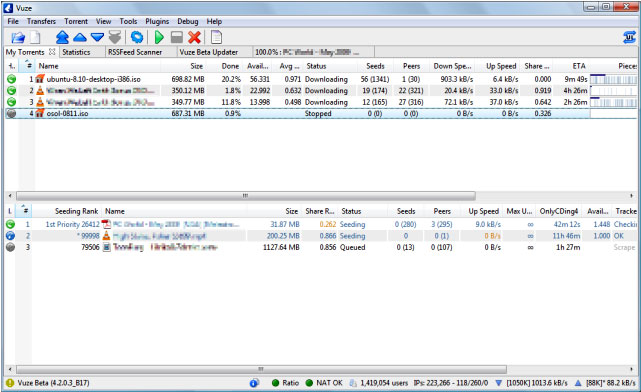Screen dimensions: 641x392
Task: Click the pieces bar of the 350.12 MB torrent
Action: [613, 90]
